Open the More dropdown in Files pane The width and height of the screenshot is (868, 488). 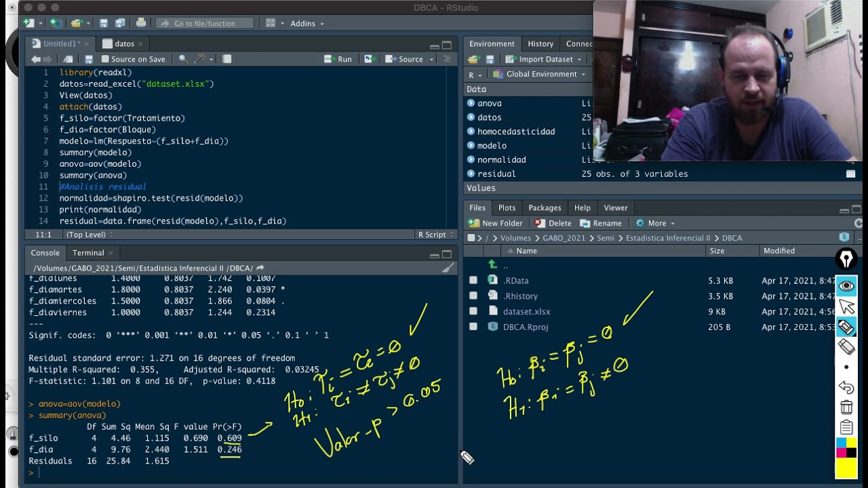(654, 223)
